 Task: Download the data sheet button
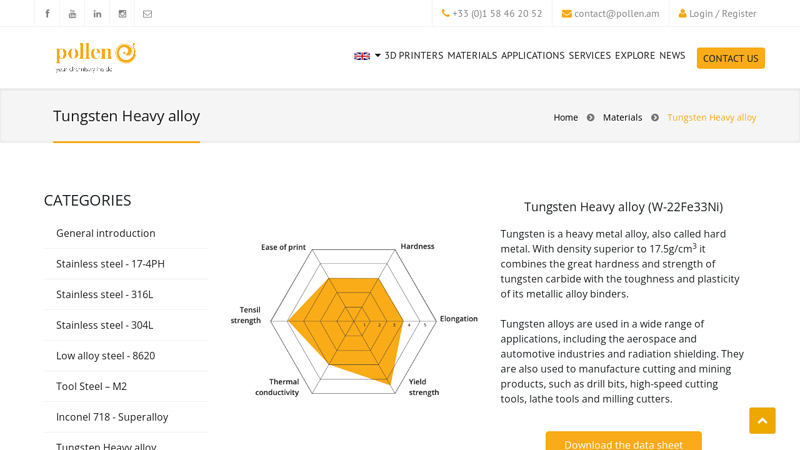[623, 442]
